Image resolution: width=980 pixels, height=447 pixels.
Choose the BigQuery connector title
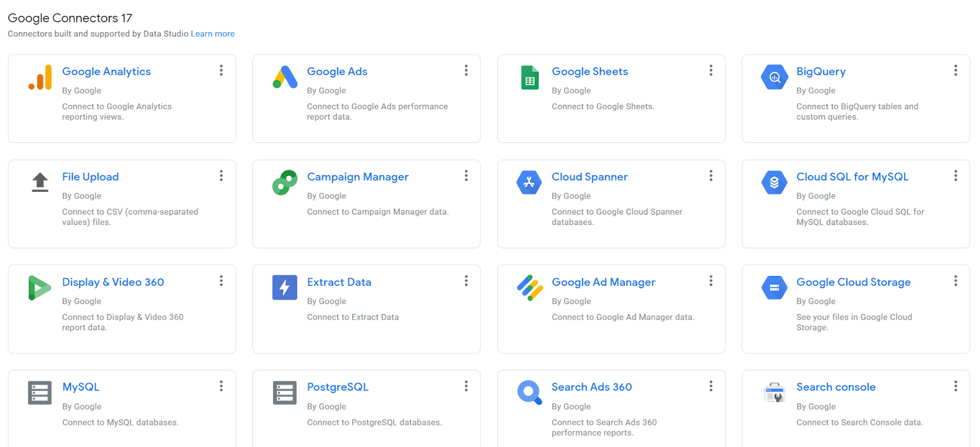click(x=821, y=72)
